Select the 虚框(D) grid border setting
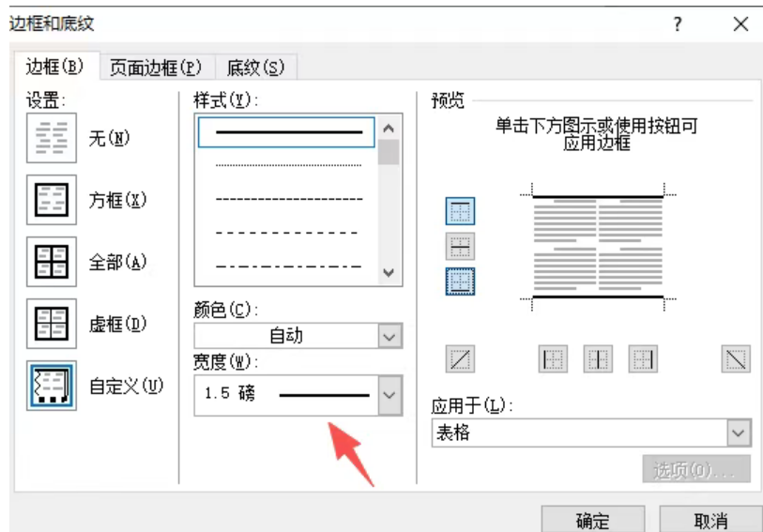The image size is (763, 532). point(51,324)
